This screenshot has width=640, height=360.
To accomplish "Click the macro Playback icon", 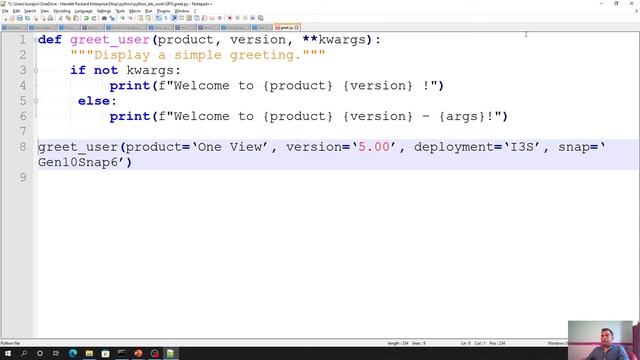I will [245, 18].
